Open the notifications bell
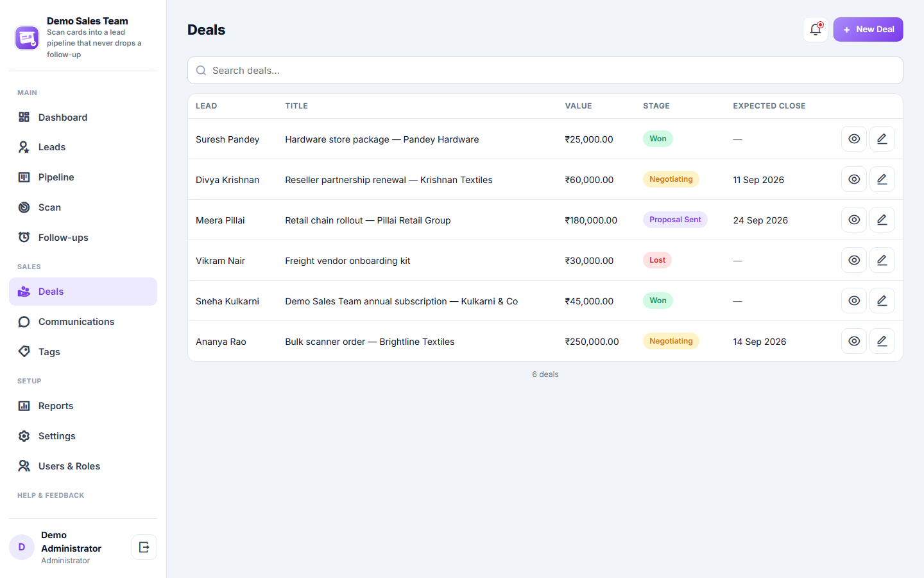Image resolution: width=924 pixels, height=578 pixels. (x=816, y=30)
